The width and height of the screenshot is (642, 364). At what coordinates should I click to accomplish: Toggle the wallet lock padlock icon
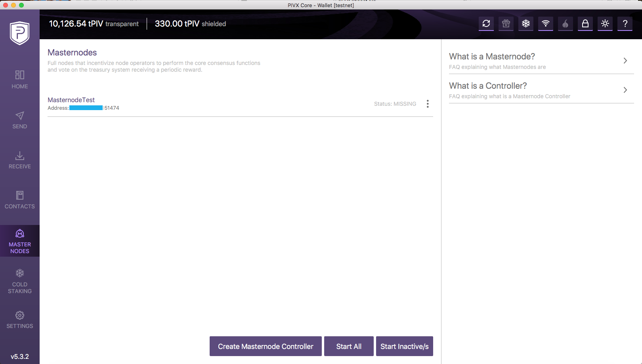pos(585,24)
